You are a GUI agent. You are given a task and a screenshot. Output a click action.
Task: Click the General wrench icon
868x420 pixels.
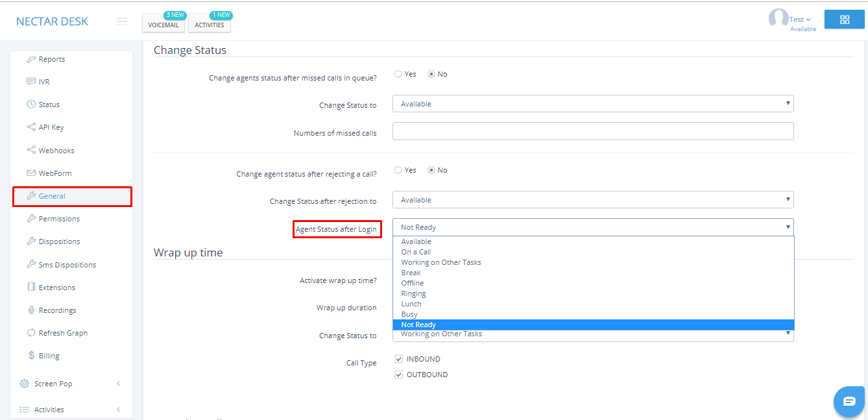tap(31, 196)
